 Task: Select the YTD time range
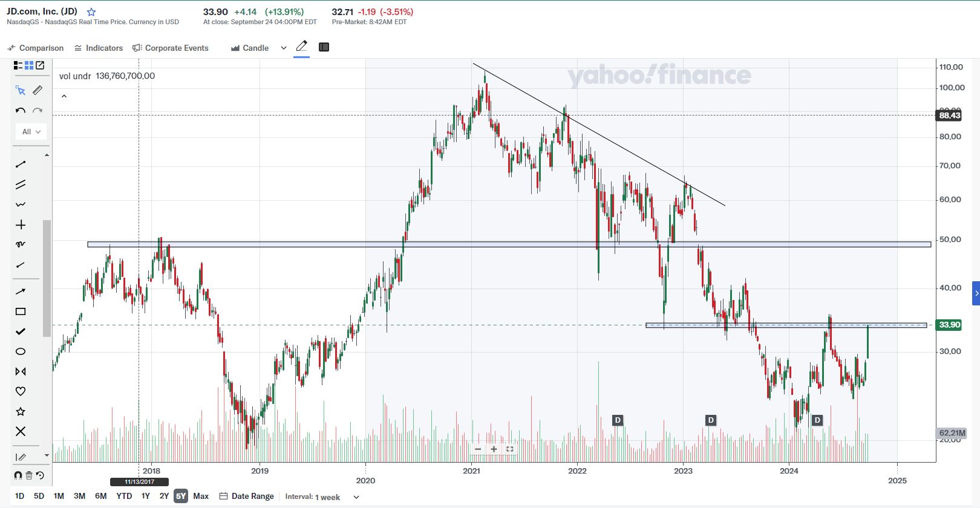(124, 496)
